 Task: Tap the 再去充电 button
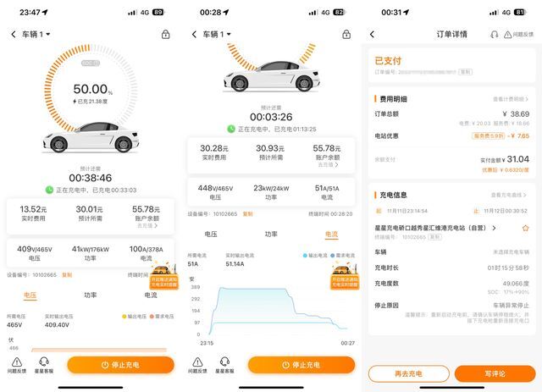(x=409, y=373)
